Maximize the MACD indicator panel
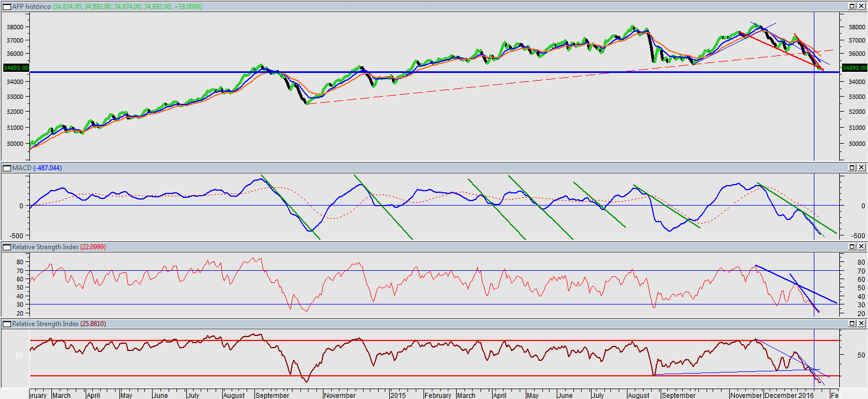868x399 pixels. coord(852,167)
